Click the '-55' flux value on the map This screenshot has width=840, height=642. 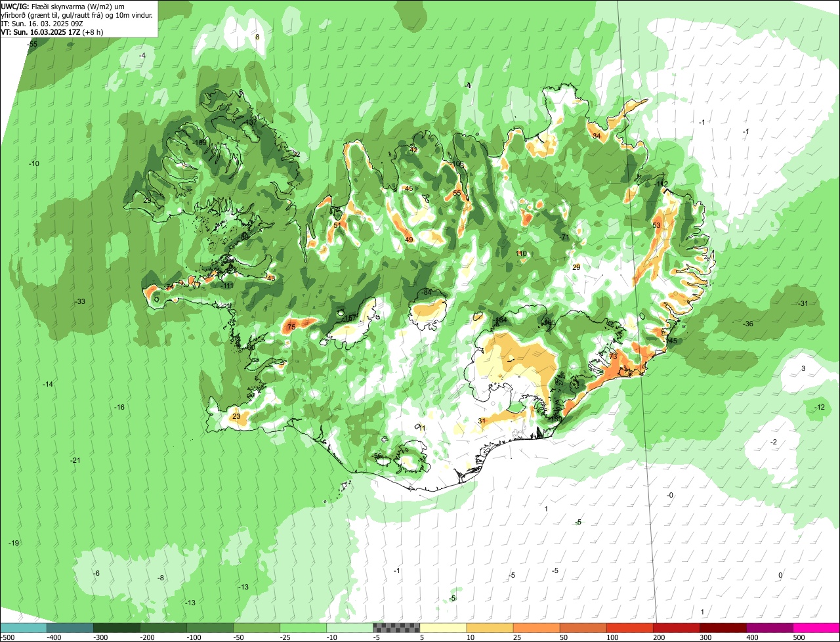pyautogui.click(x=32, y=44)
